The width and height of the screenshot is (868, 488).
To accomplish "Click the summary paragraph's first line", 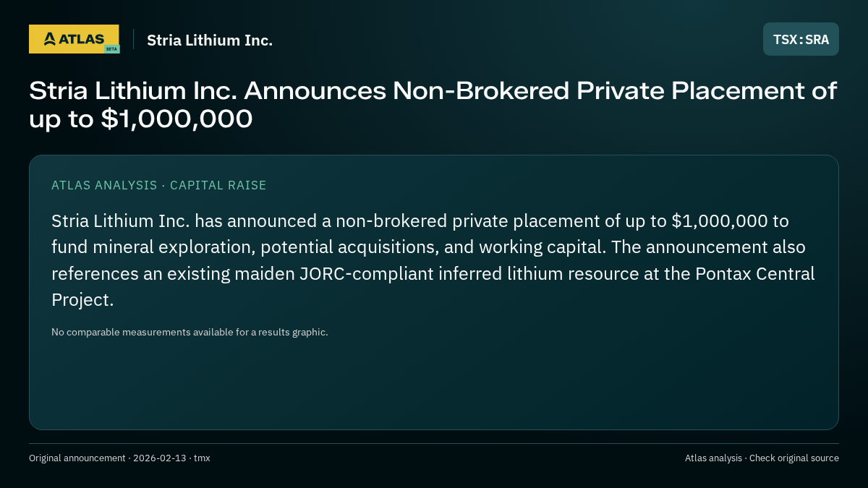I will pos(420,221).
